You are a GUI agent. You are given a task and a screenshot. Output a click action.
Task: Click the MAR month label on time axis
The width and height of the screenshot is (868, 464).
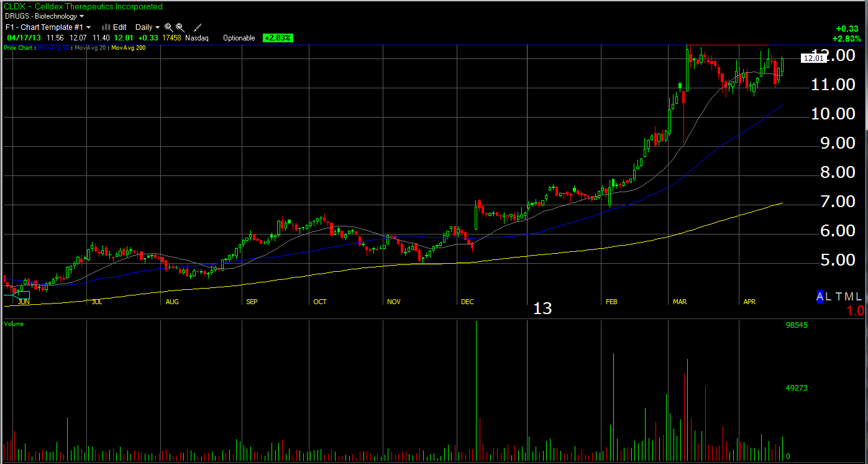pos(680,302)
